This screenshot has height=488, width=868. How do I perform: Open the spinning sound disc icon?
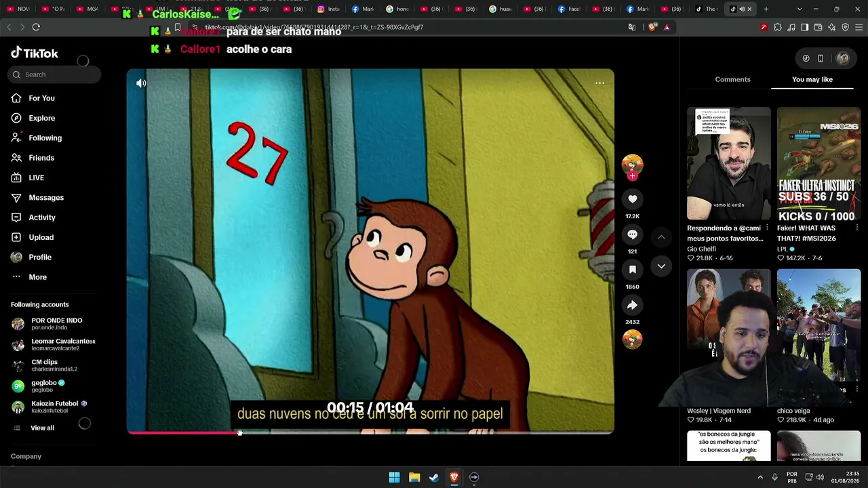[632, 339]
